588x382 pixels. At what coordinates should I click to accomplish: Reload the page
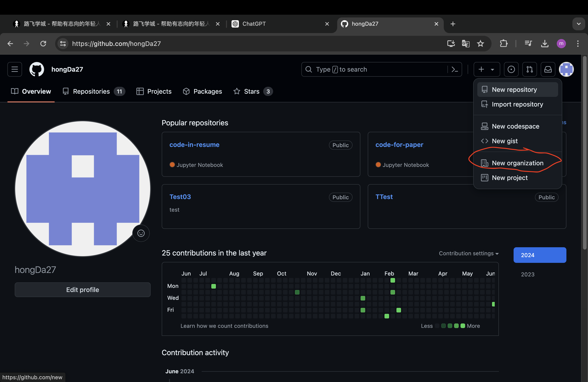[43, 44]
